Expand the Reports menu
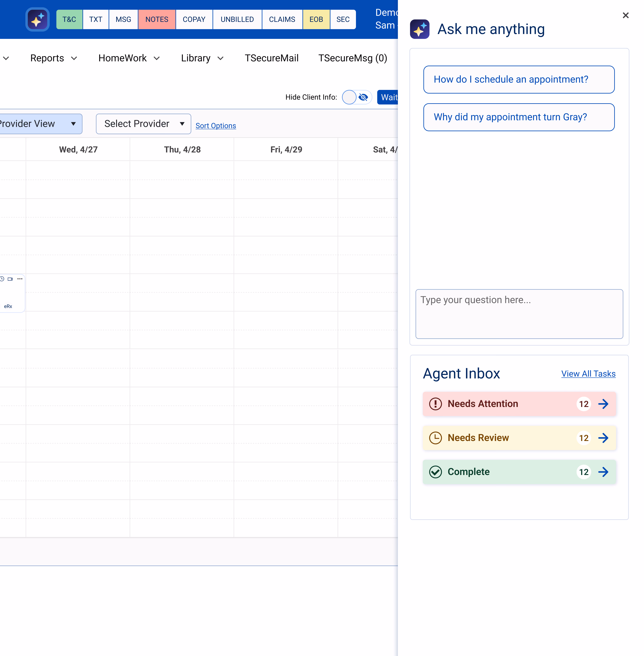 tap(54, 58)
